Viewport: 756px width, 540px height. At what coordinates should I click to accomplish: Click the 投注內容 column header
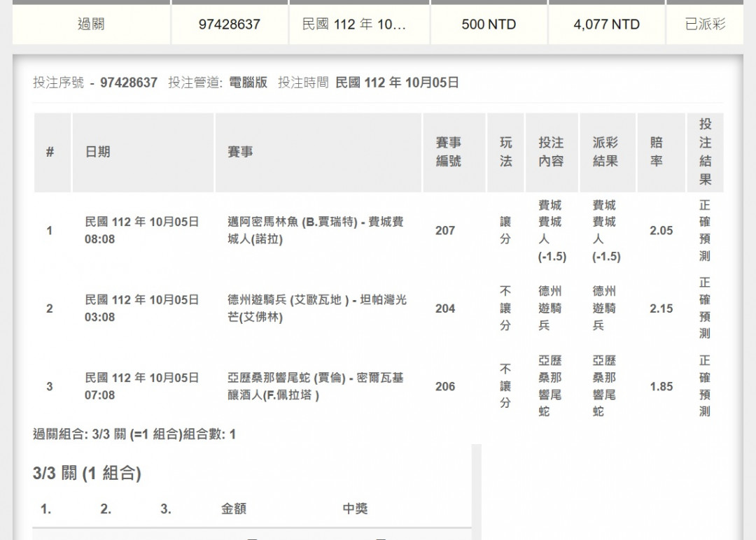(x=551, y=152)
